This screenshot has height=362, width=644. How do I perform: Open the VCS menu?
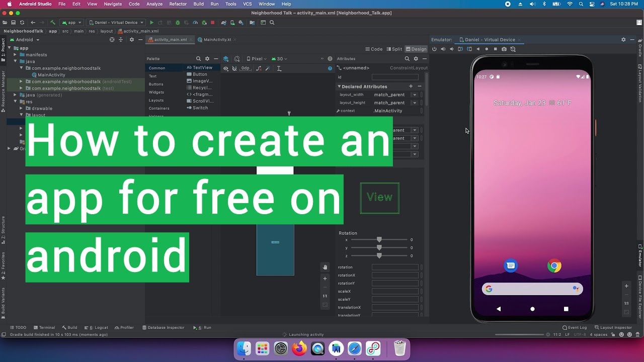point(248,4)
